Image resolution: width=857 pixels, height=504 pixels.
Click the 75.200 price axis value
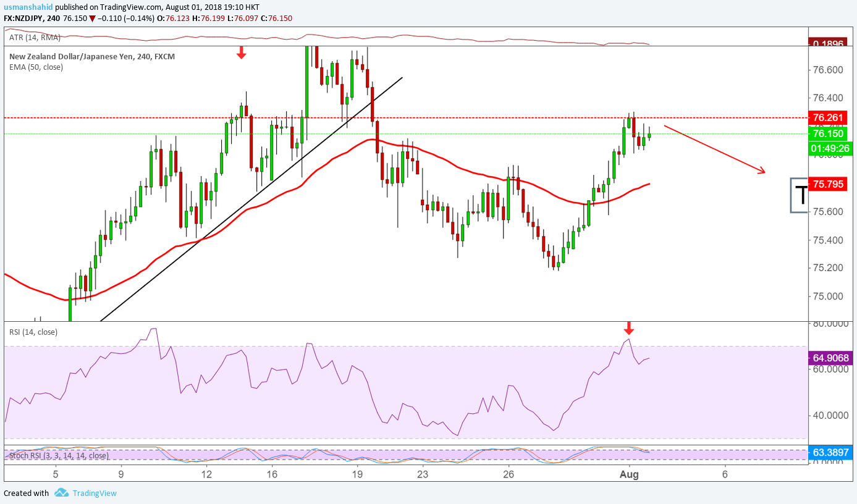[x=827, y=267]
